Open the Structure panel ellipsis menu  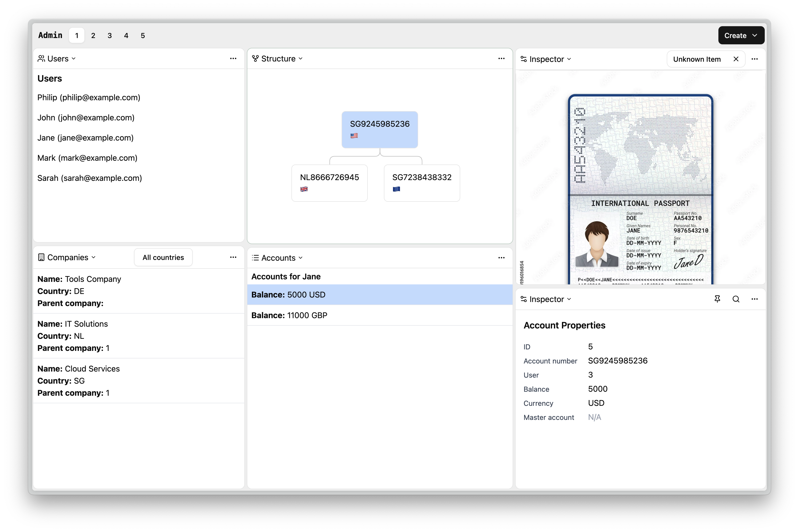click(x=501, y=58)
